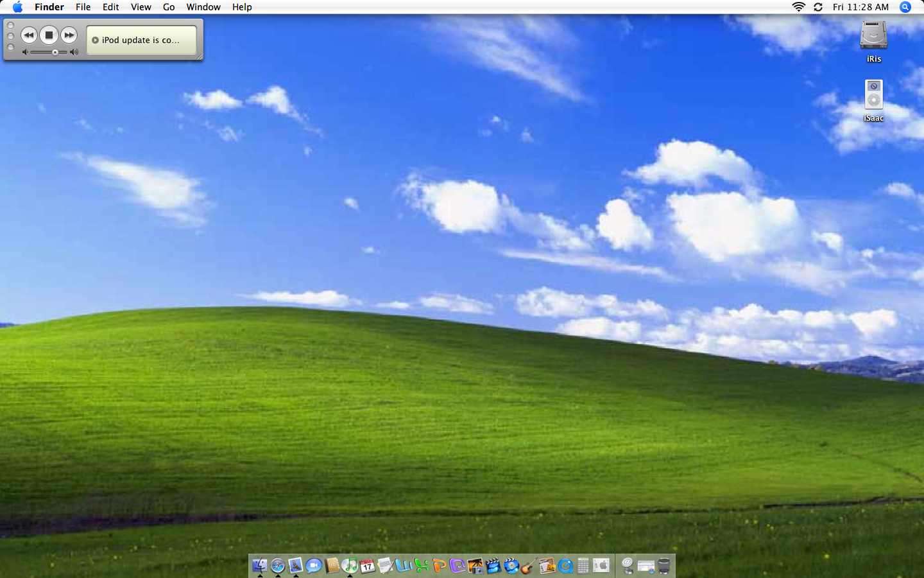Open Mail from the Dock

coord(296,566)
